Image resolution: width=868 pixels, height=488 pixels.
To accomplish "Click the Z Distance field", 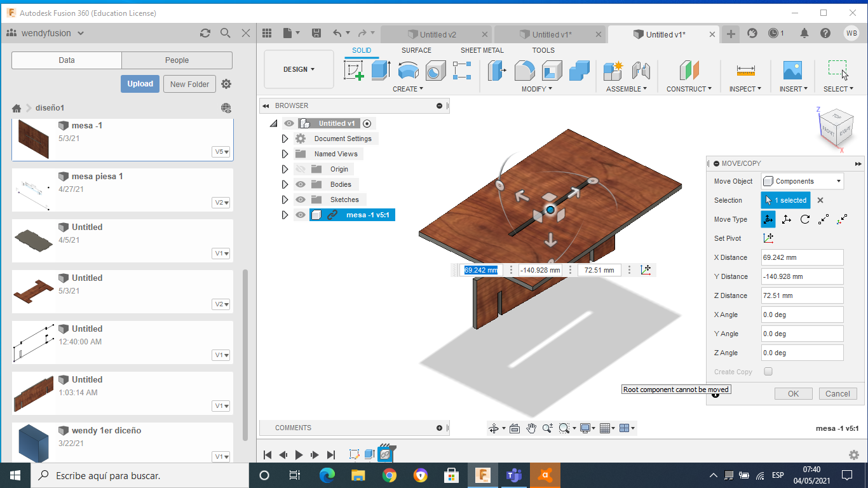I will (803, 295).
